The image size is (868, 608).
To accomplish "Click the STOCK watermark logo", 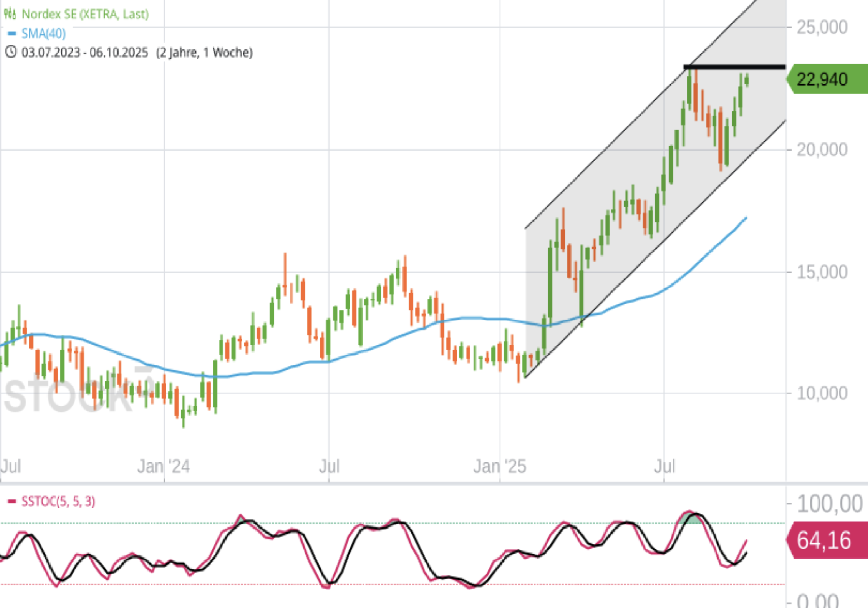I will 67,395.
